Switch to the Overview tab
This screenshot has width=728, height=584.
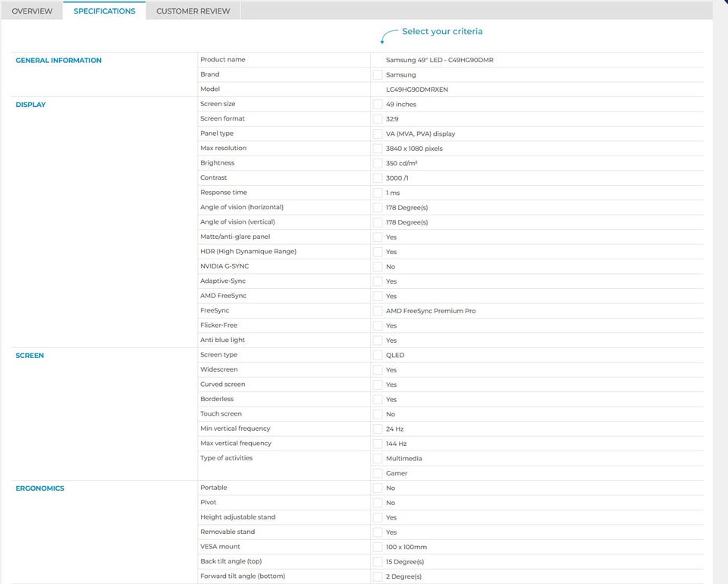(x=32, y=11)
